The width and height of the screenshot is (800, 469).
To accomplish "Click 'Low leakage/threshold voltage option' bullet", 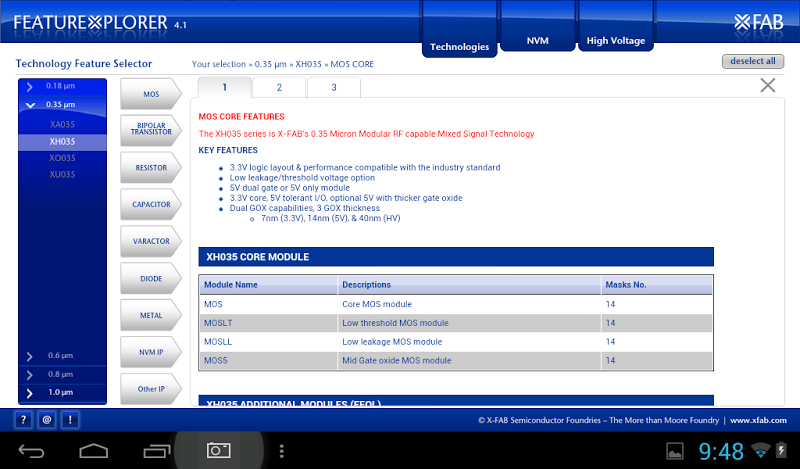I will pyautogui.click(x=302, y=178).
